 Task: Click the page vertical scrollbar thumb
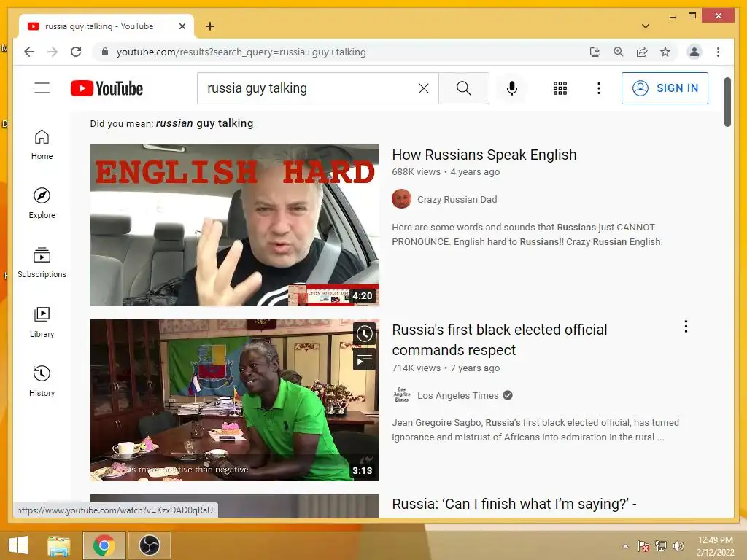[727, 102]
